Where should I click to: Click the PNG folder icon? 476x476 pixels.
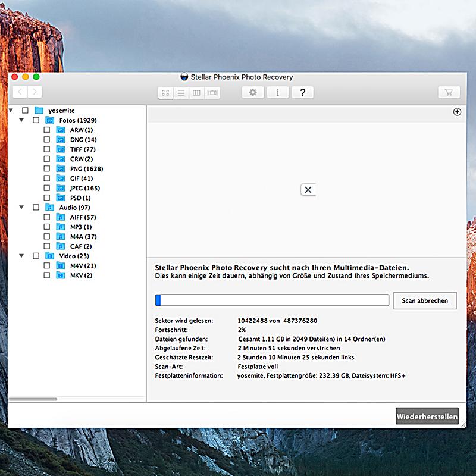61,168
